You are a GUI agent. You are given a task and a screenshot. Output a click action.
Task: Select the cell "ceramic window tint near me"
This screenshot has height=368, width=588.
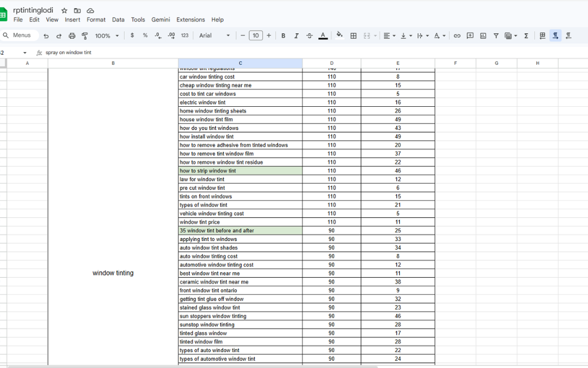click(x=240, y=282)
